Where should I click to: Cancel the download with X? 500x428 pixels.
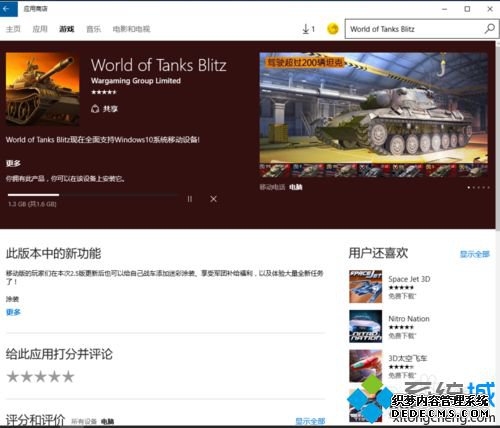point(213,199)
